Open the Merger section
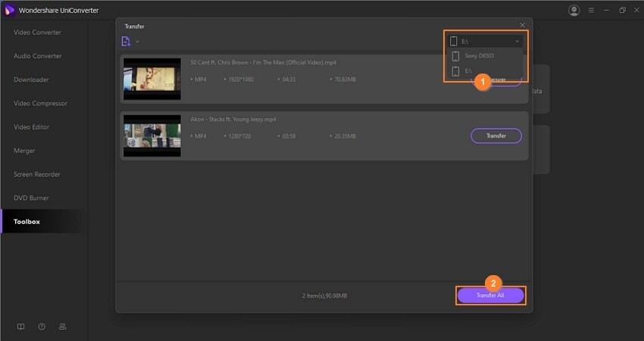644x341 pixels. click(x=24, y=150)
